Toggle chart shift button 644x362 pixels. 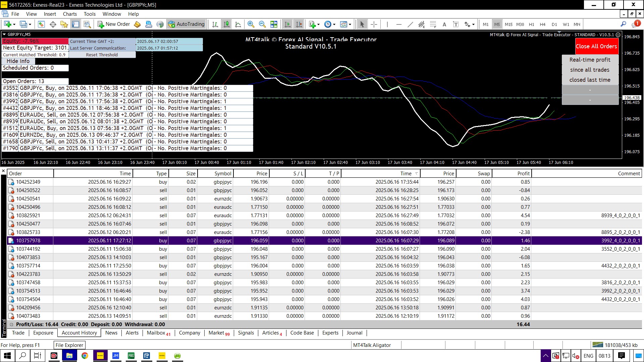click(299, 24)
